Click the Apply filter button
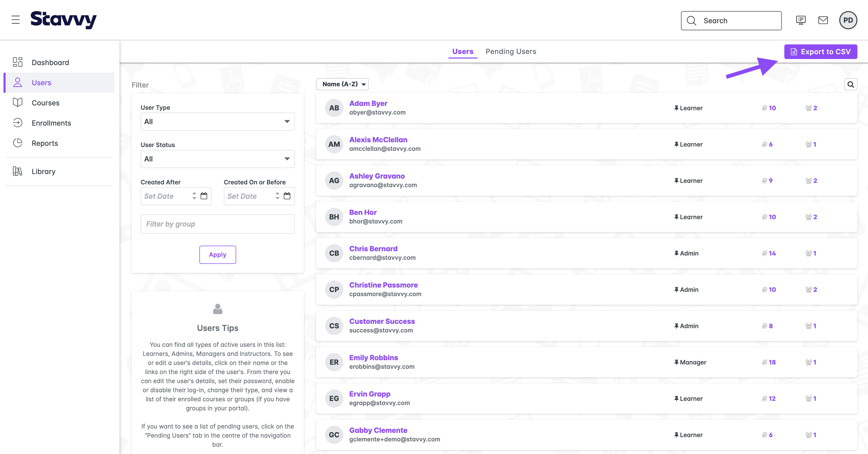Image resolution: width=868 pixels, height=454 pixels. click(217, 255)
